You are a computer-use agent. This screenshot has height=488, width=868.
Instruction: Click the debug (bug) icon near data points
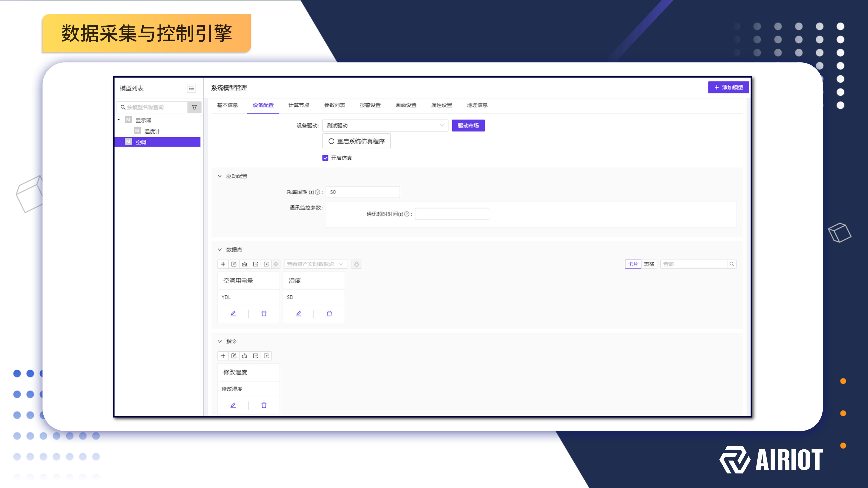[x=357, y=264]
